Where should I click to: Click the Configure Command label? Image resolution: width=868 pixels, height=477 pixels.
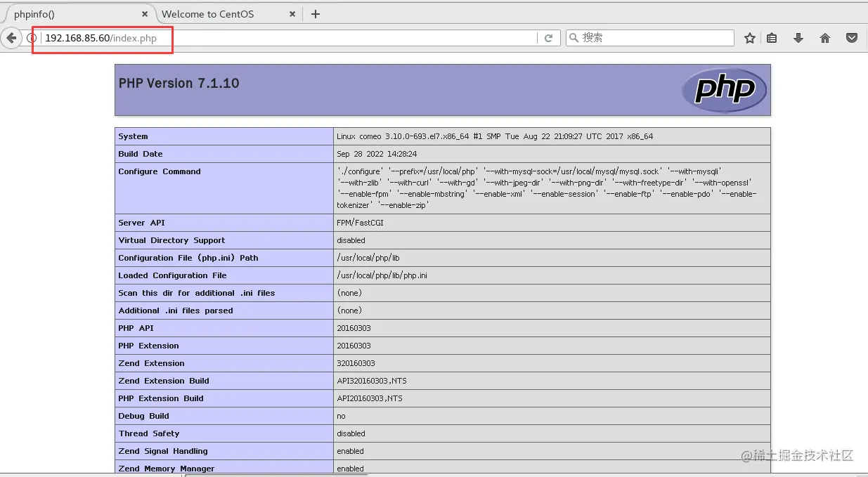tap(160, 171)
